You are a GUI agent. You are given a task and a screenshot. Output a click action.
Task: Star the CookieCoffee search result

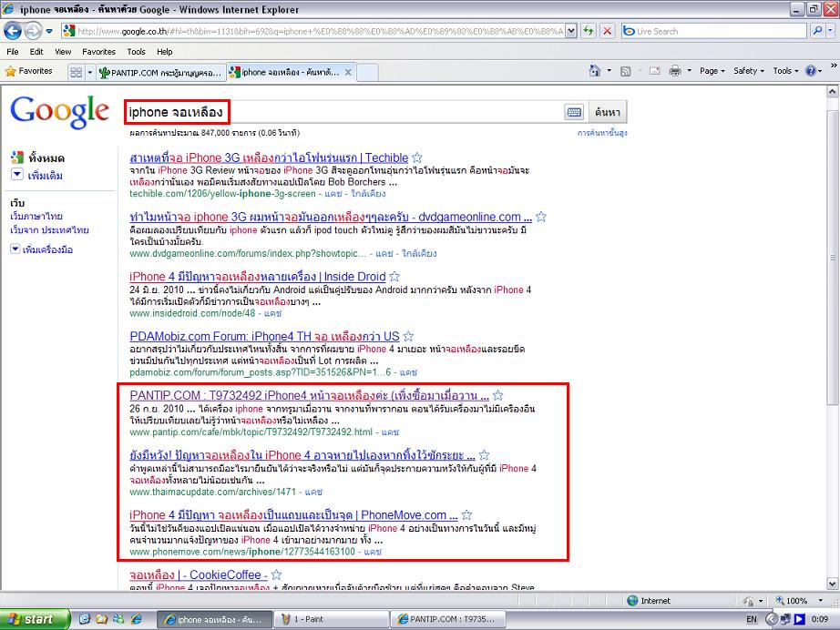276,574
